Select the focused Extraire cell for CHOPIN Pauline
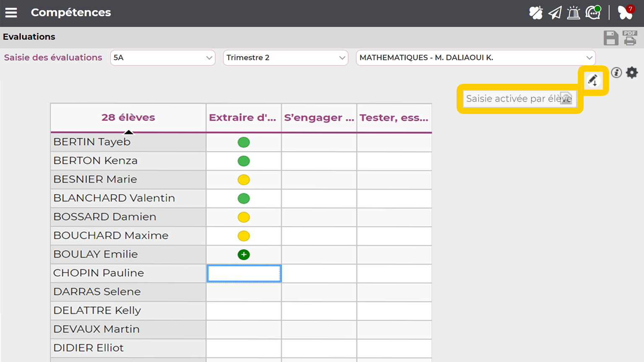The image size is (644, 362). click(244, 274)
